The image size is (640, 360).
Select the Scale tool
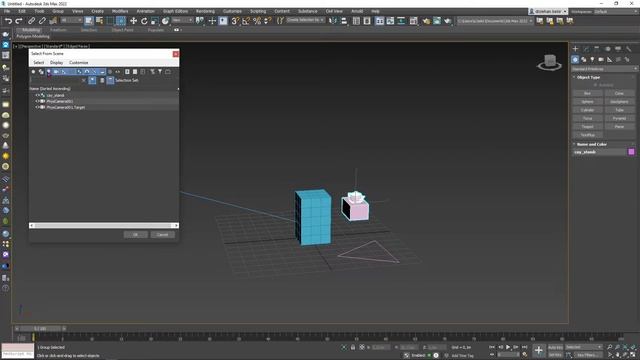(x=154, y=21)
